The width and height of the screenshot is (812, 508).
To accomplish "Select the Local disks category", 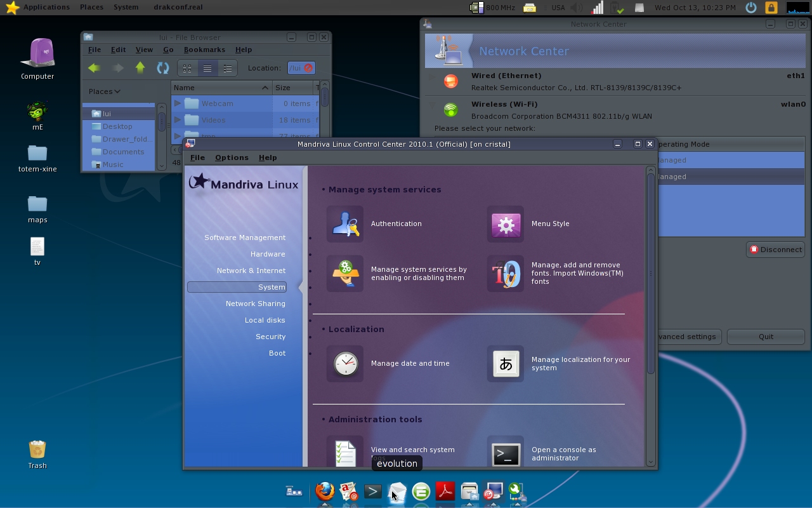I will 265,320.
